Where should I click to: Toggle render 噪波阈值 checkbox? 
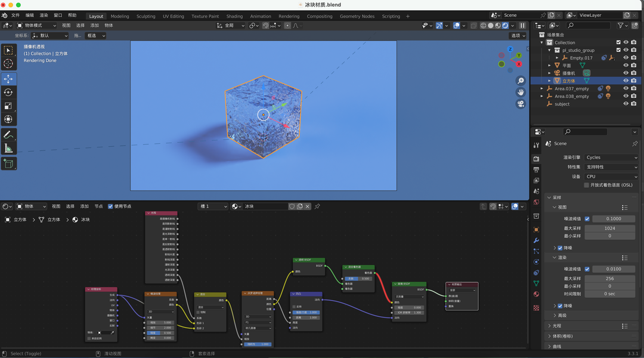[x=587, y=269]
